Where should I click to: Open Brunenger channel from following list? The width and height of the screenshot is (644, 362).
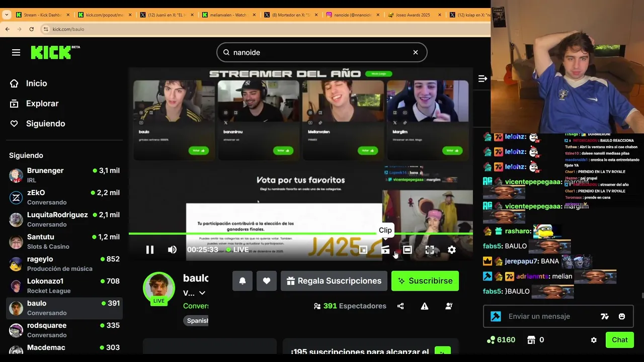click(64, 175)
